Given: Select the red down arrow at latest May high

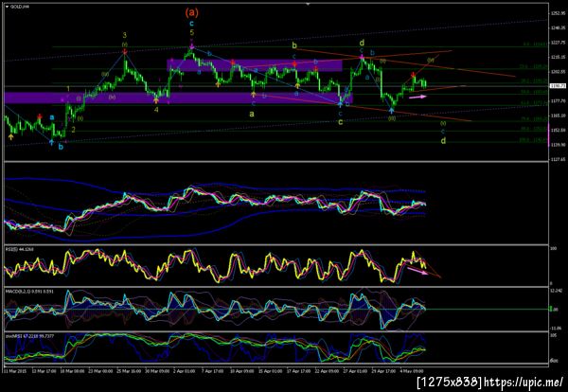Looking at the screenshot, I should click(414, 75).
